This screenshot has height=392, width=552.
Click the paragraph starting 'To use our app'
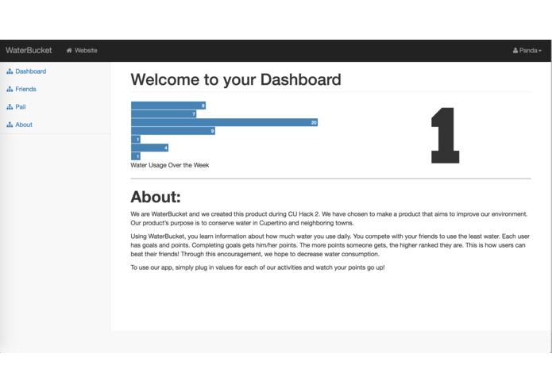257,267
